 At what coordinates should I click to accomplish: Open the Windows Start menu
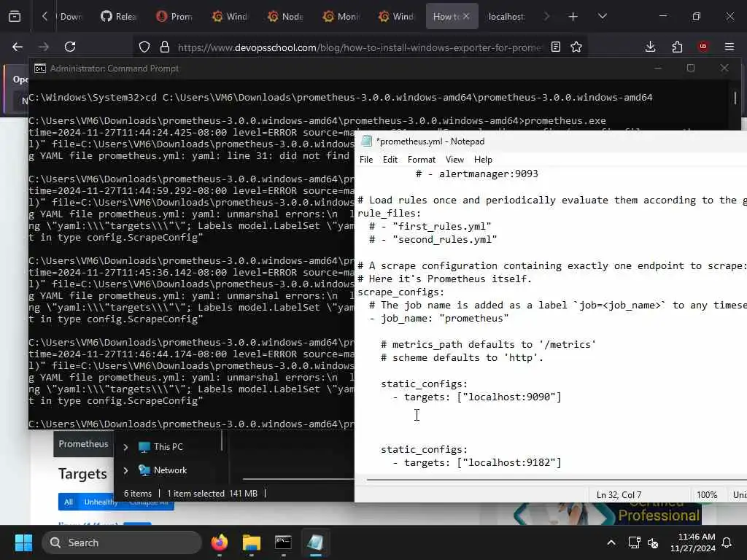click(23, 542)
